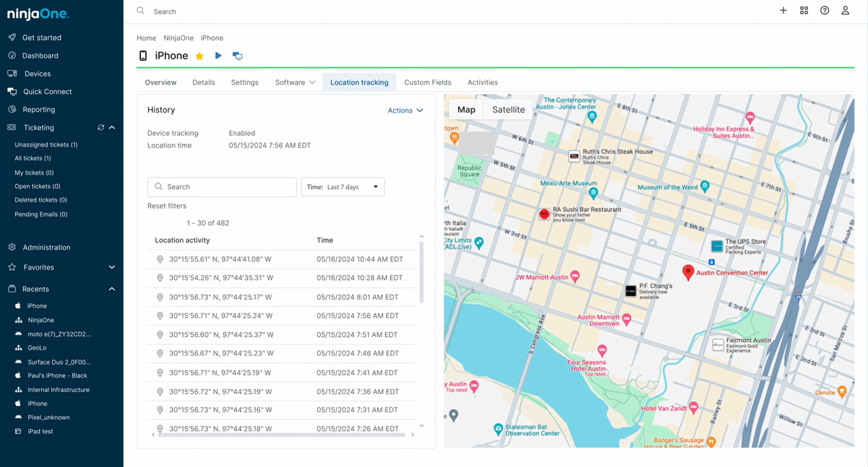The image size is (868, 467).
Task: Click the History search input field
Action: [x=222, y=187]
